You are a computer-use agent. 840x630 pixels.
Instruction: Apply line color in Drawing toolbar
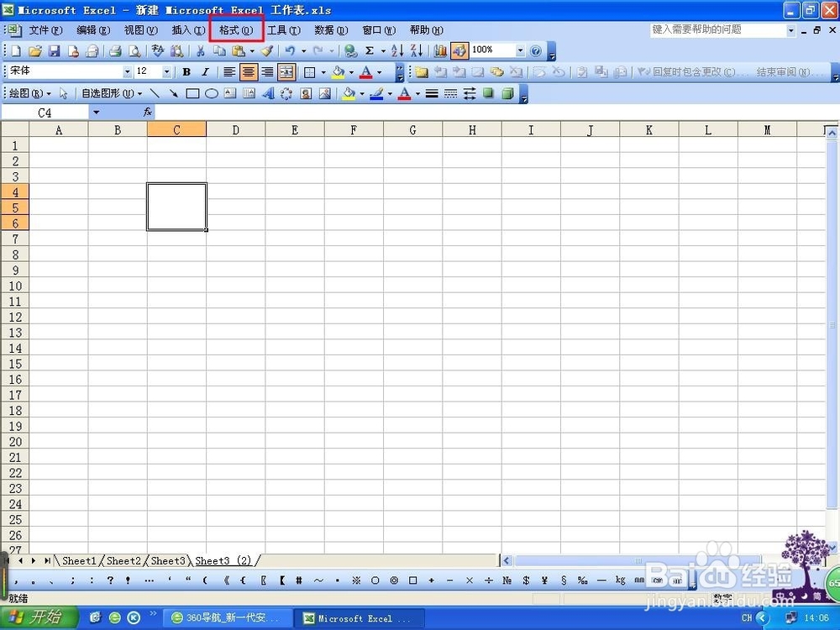(377, 94)
